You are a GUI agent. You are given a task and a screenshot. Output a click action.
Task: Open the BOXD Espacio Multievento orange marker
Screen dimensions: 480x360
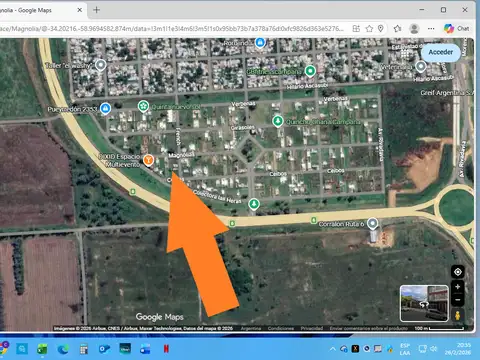coord(148,160)
